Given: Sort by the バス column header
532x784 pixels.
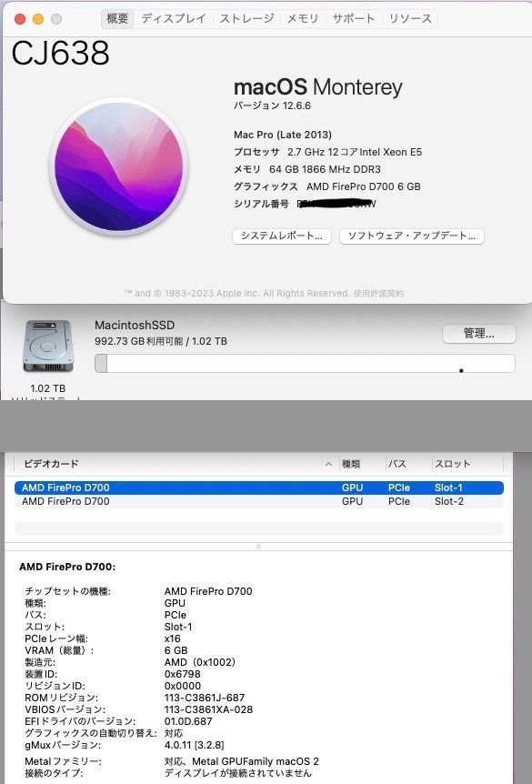Looking at the screenshot, I should [397, 464].
